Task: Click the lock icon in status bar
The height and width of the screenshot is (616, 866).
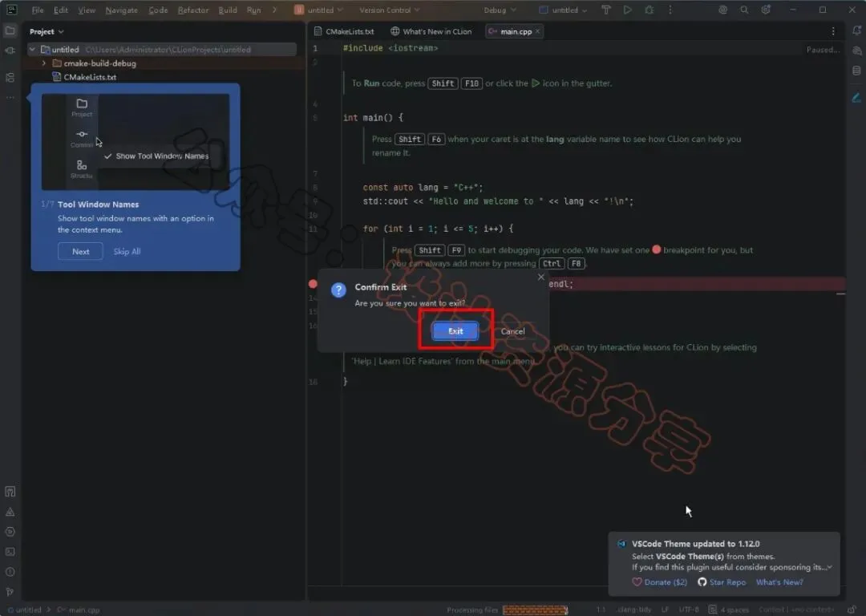Action: point(852,610)
